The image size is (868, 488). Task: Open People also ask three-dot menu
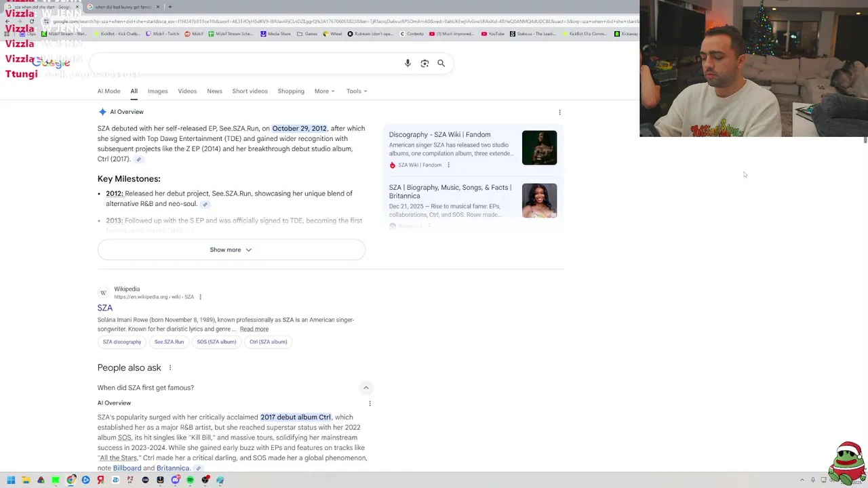pos(170,367)
